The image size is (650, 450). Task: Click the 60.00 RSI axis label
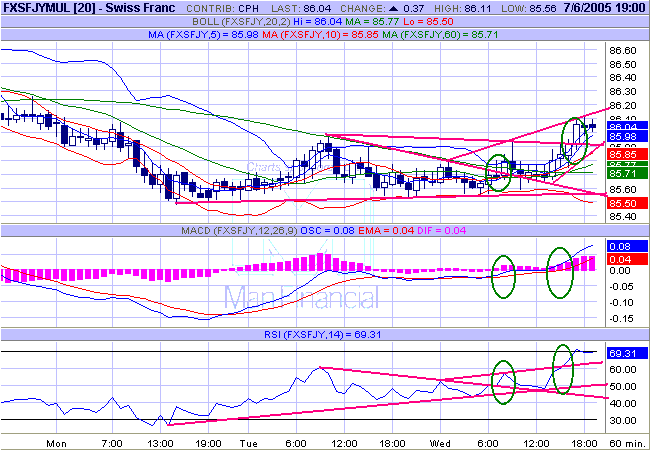pos(622,370)
